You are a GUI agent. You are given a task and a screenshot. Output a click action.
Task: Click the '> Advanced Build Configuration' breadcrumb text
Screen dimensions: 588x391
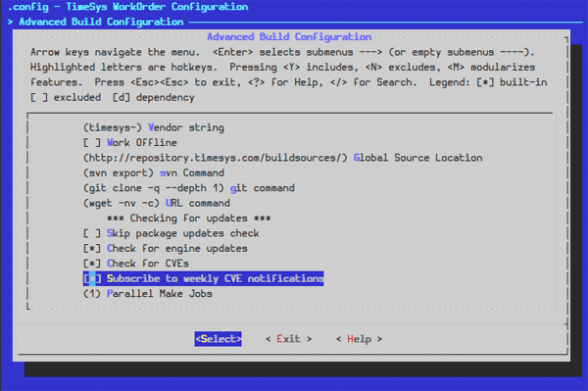point(96,22)
